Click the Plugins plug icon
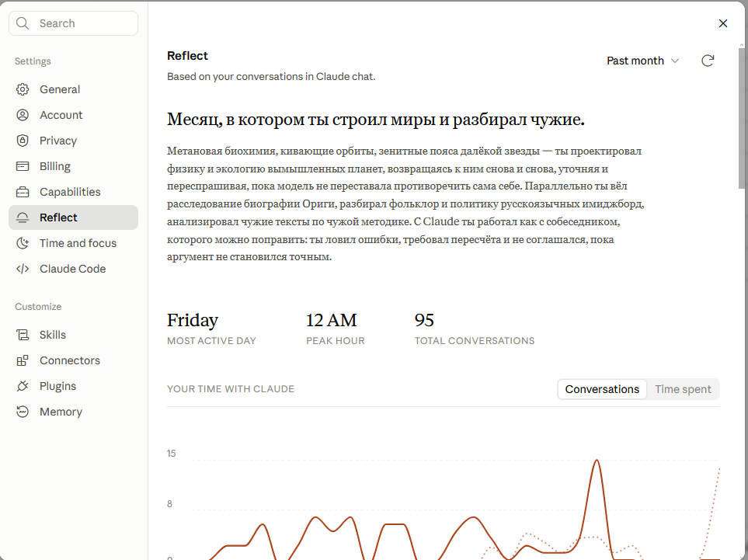Screen dimensions: 748x560 (x=23, y=386)
